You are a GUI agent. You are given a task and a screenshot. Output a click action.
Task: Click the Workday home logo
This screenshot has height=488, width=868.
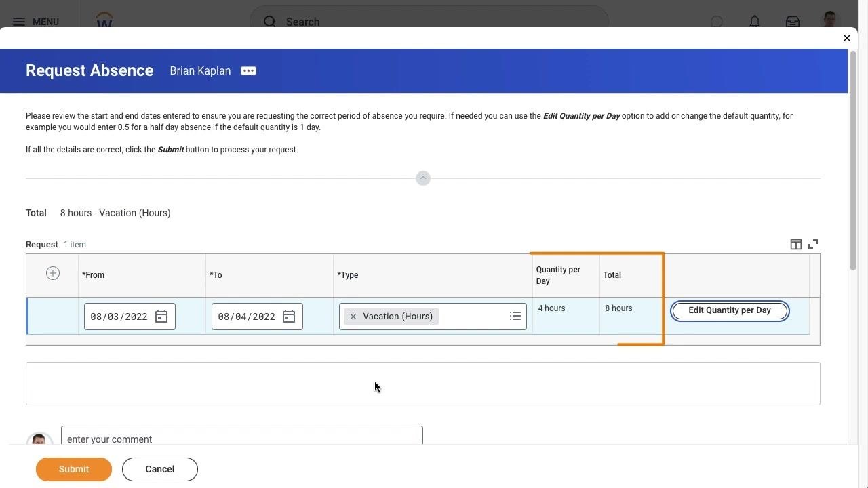pos(104,20)
